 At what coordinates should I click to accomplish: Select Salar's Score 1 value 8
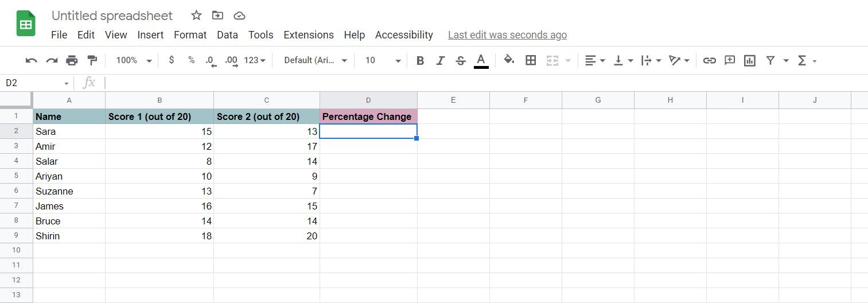pos(159,161)
